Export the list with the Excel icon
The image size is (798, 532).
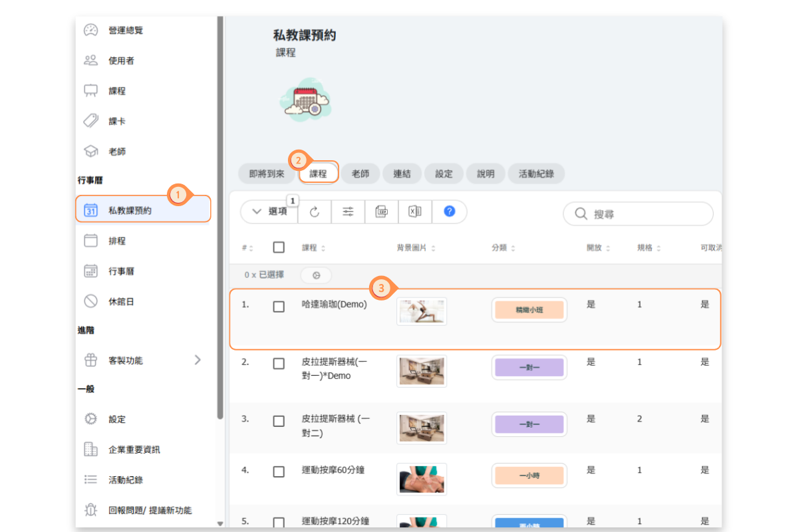pos(415,211)
